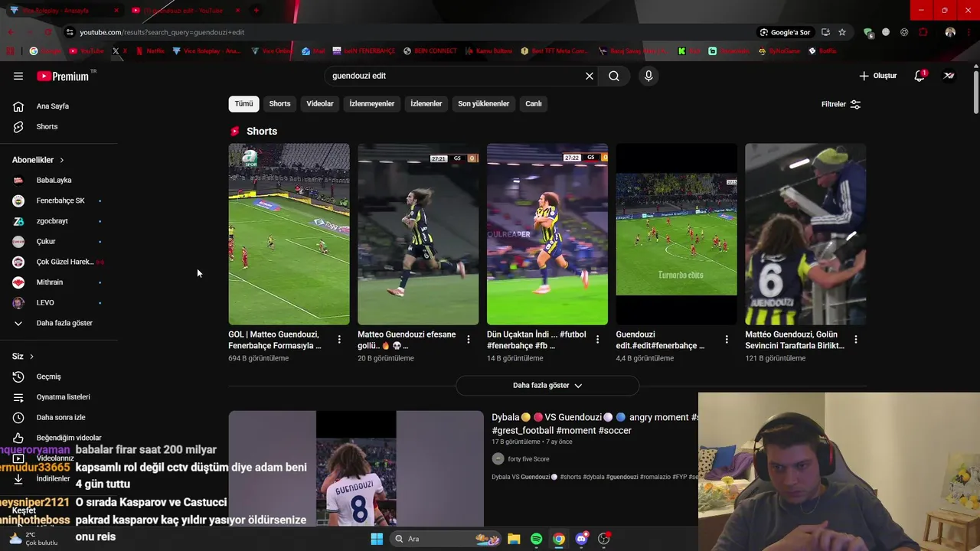Image resolution: width=980 pixels, height=551 pixels.
Task: Start voice search with the microphone icon
Action: point(648,76)
